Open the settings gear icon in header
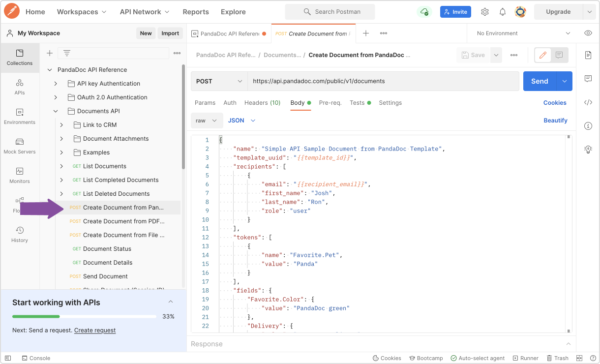 click(x=485, y=12)
